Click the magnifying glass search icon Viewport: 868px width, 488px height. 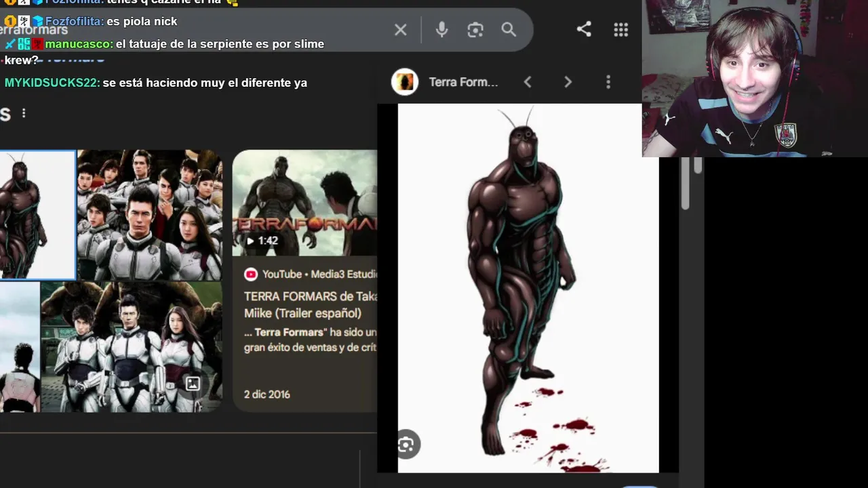509,30
